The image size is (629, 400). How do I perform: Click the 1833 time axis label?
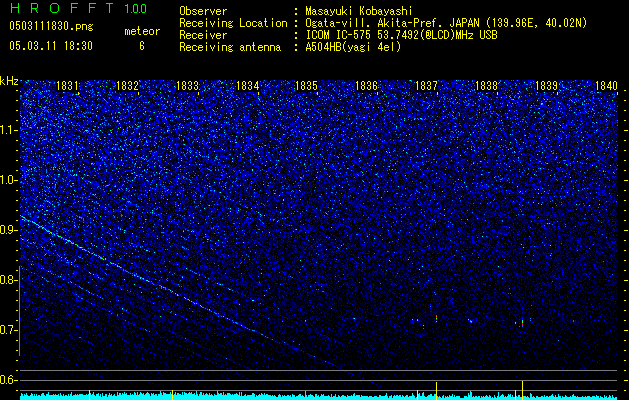[187, 86]
